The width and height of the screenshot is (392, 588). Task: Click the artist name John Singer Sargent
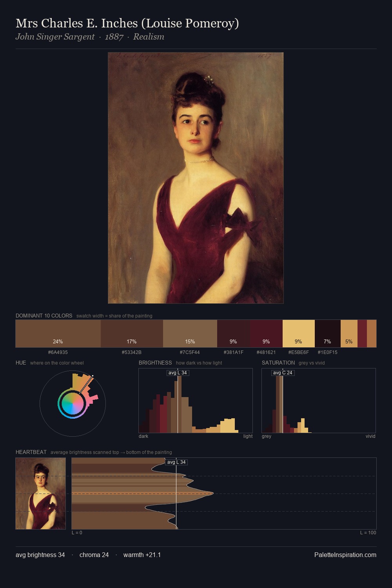click(x=55, y=37)
